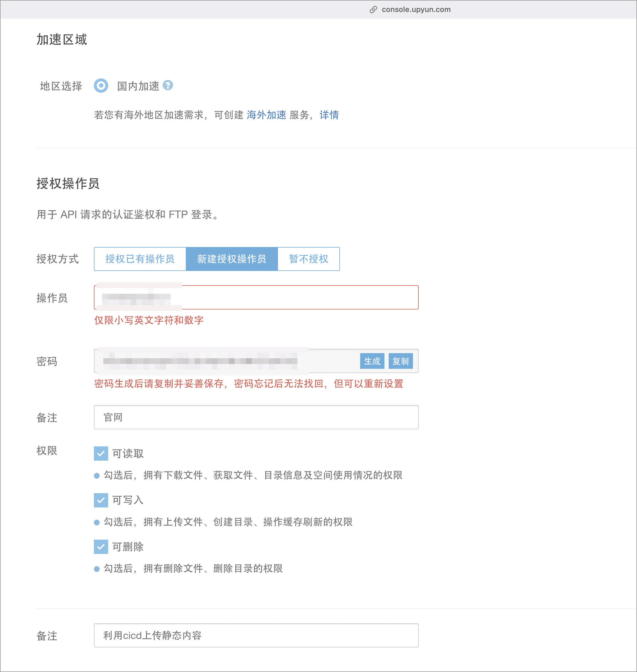Screen dimensions: 637x672
Task: Open the 海外加速 link
Action: coord(267,115)
